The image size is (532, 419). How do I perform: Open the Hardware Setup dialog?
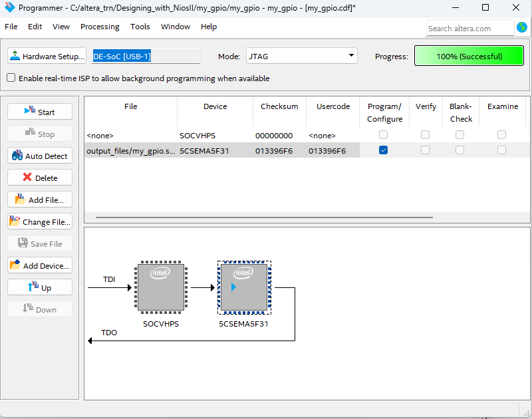tap(47, 56)
